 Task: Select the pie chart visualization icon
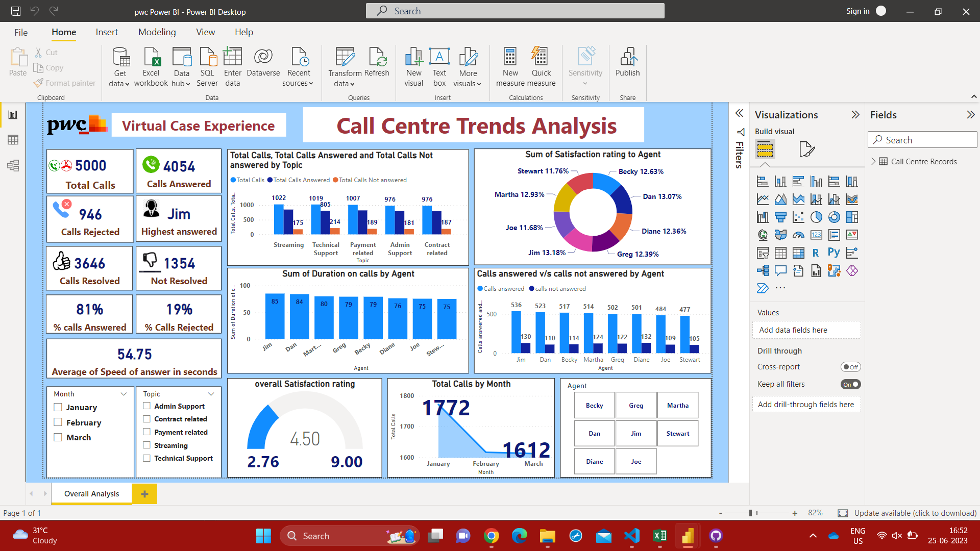(x=816, y=217)
